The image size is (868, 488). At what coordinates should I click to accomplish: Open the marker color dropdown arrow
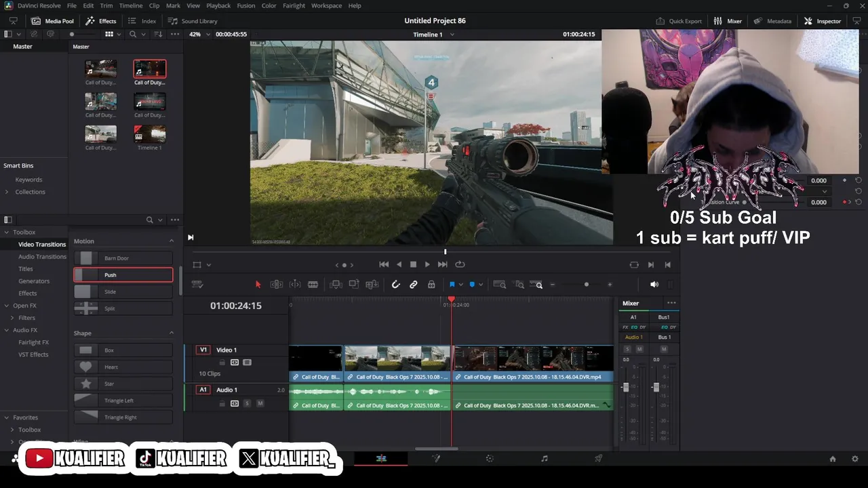[x=480, y=285]
